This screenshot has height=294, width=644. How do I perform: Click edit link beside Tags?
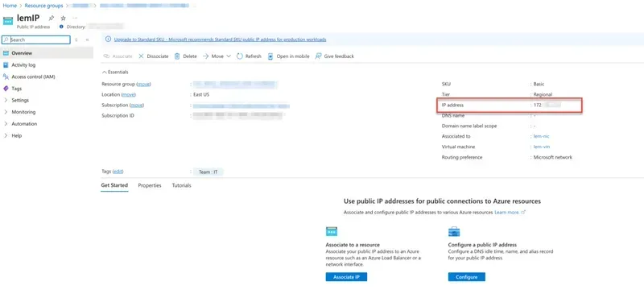coord(118,172)
